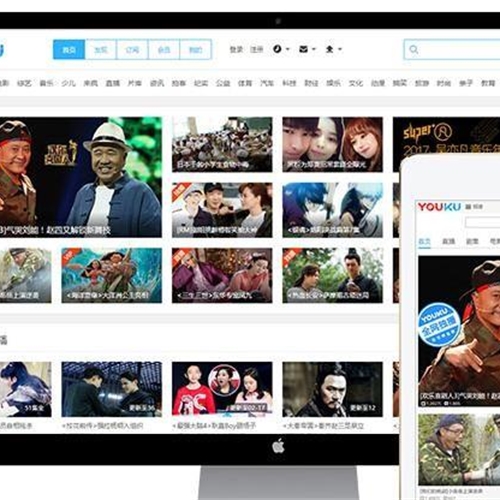Open the 音乐 category link
500x500 pixels.
(x=46, y=83)
